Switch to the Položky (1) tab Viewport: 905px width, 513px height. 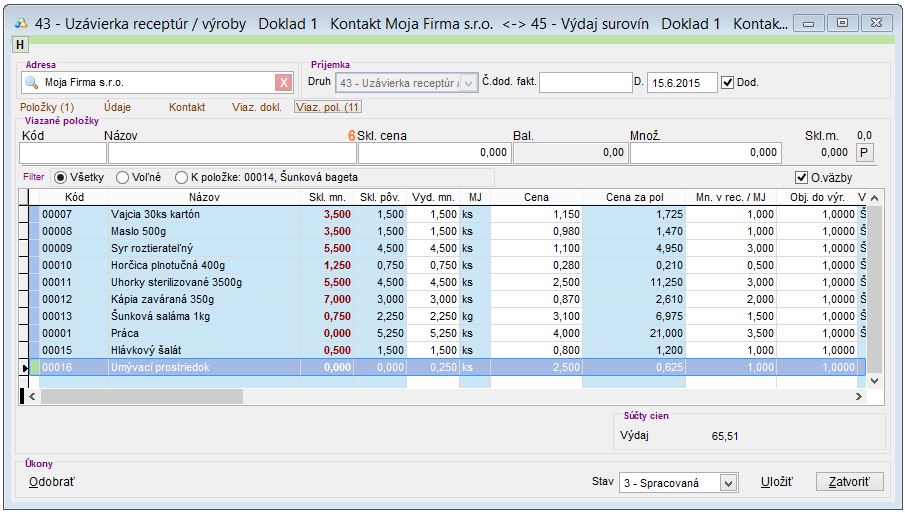tap(47, 107)
